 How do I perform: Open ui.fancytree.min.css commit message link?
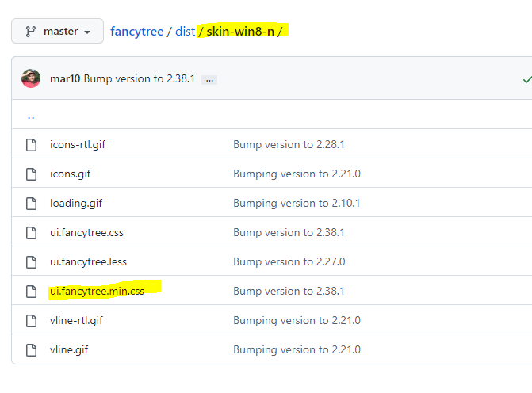click(x=289, y=292)
